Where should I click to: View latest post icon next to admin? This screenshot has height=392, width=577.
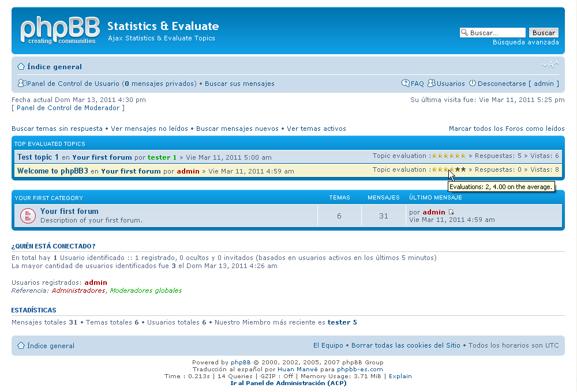click(451, 212)
